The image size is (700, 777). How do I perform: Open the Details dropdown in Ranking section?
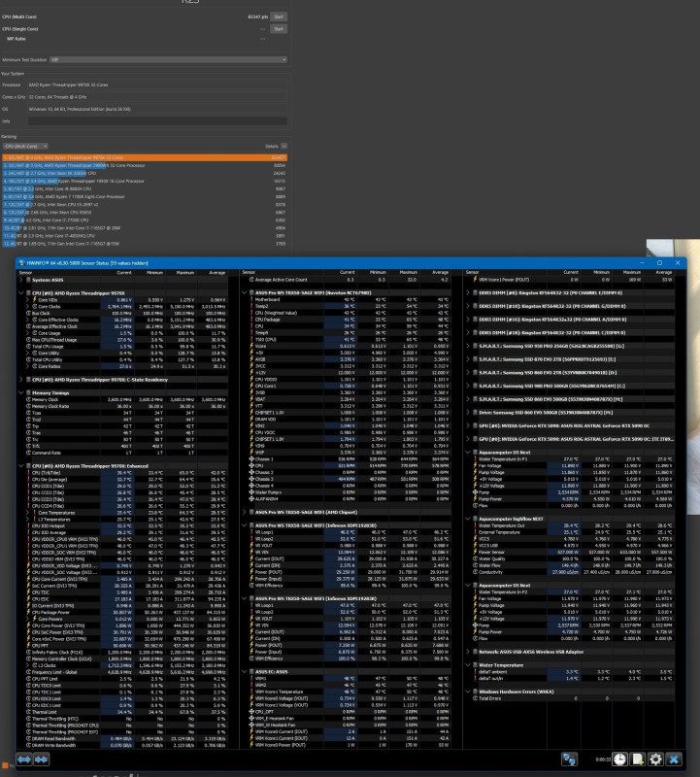pyautogui.click(x=283, y=147)
